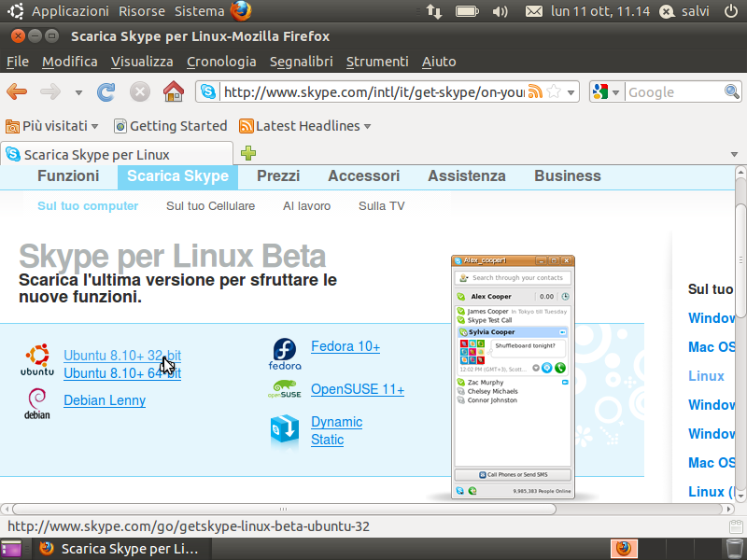Open the network connections indicator
Screen dimensions: 747x560
(434, 11)
